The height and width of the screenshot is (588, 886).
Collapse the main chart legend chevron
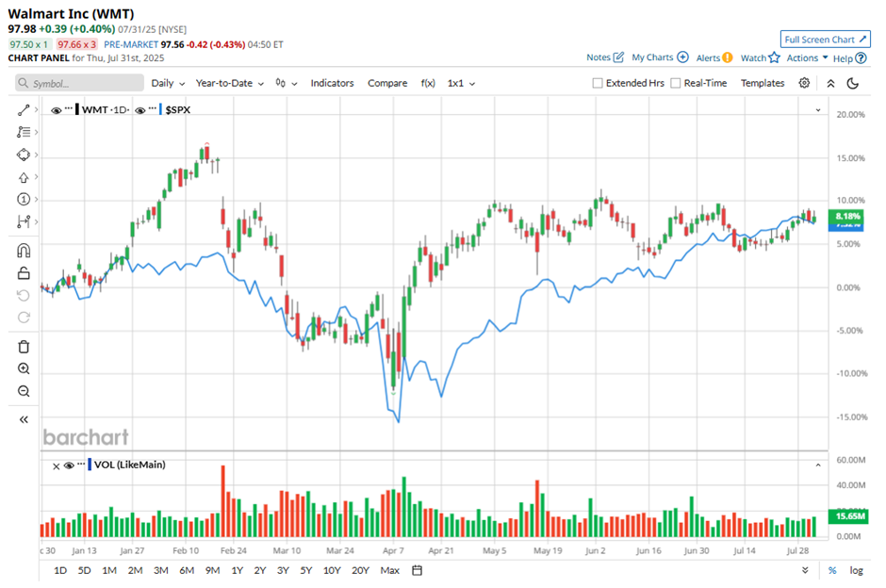818,110
